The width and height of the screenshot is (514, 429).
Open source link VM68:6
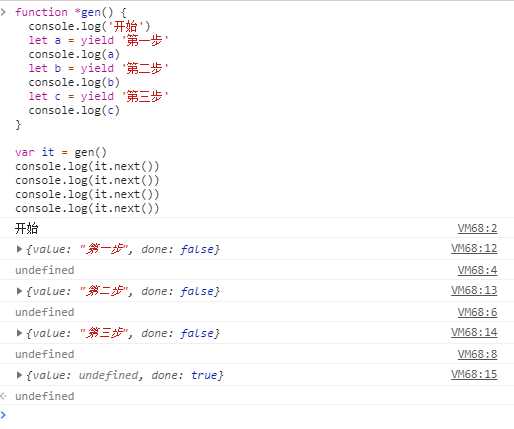(477, 312)
